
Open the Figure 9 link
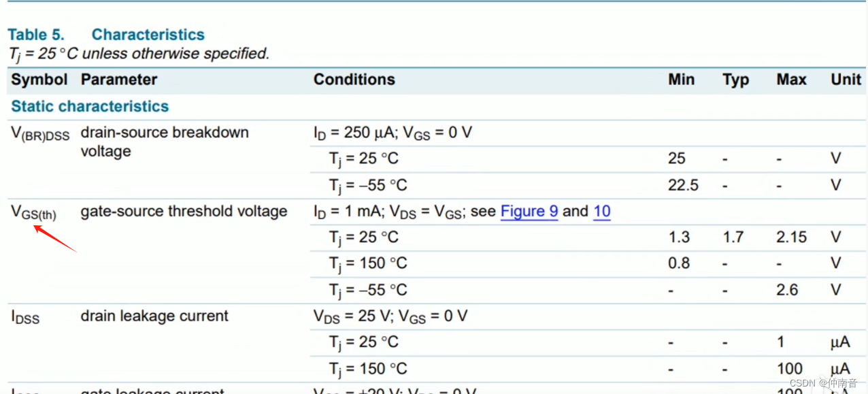point(529,211)
